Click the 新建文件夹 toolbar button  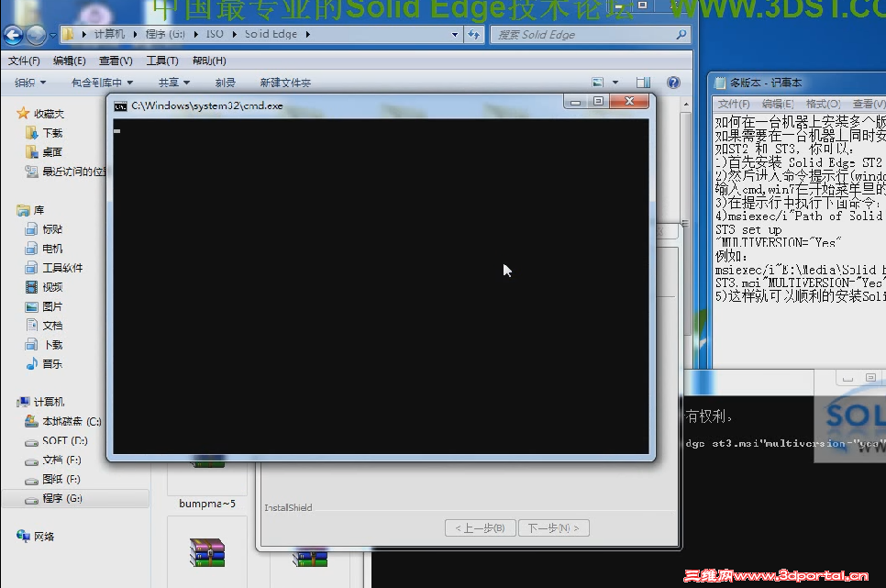(x=285, y=83)
